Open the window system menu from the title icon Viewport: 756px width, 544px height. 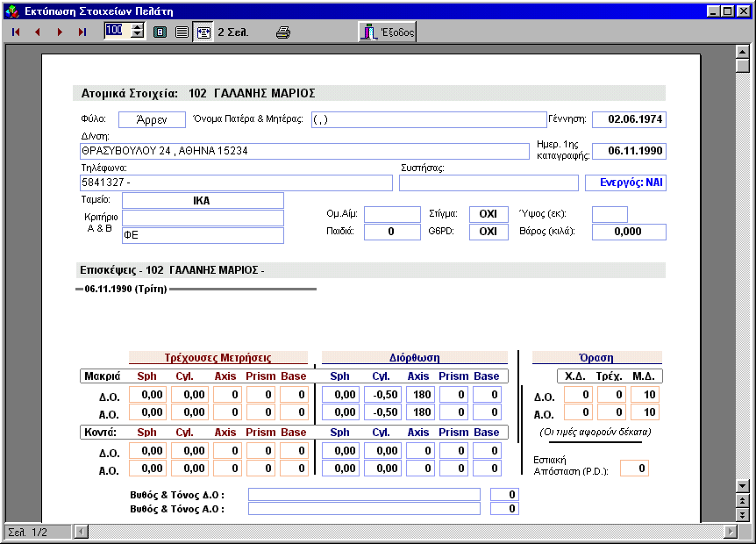[x=11, y=11]
